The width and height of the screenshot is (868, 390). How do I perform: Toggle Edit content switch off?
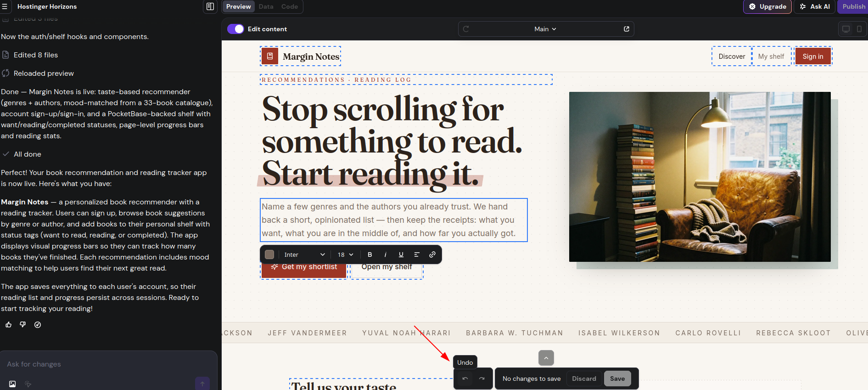pyautogui.click(x=235, y=29)
